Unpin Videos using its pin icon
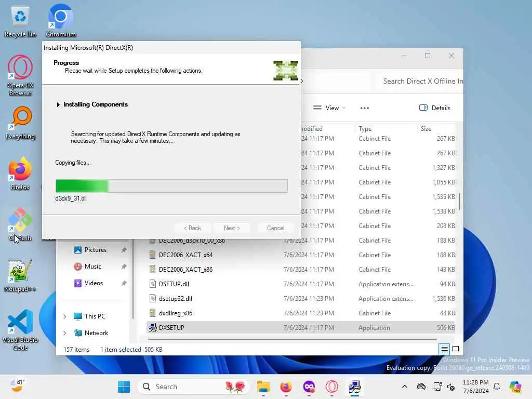Viewport: 532px width, 399px height. (124, 283)
